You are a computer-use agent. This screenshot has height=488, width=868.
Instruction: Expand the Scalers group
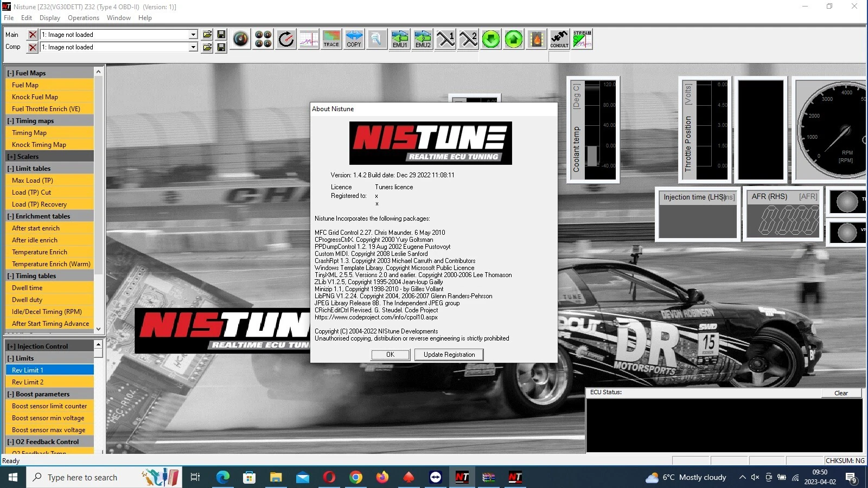click(10, 157)
